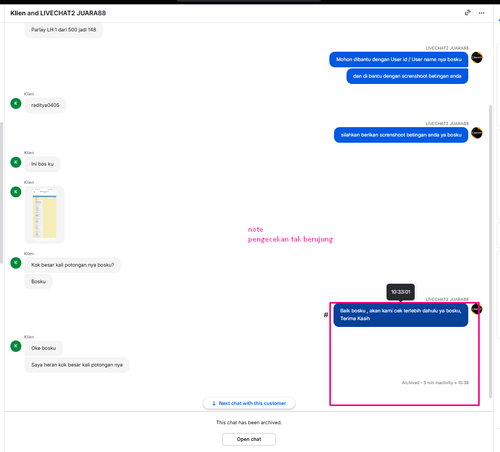Open the betting screenshot thumbnail
The width and height of the screenshot is (500, 452).
[x=44, y=215]
